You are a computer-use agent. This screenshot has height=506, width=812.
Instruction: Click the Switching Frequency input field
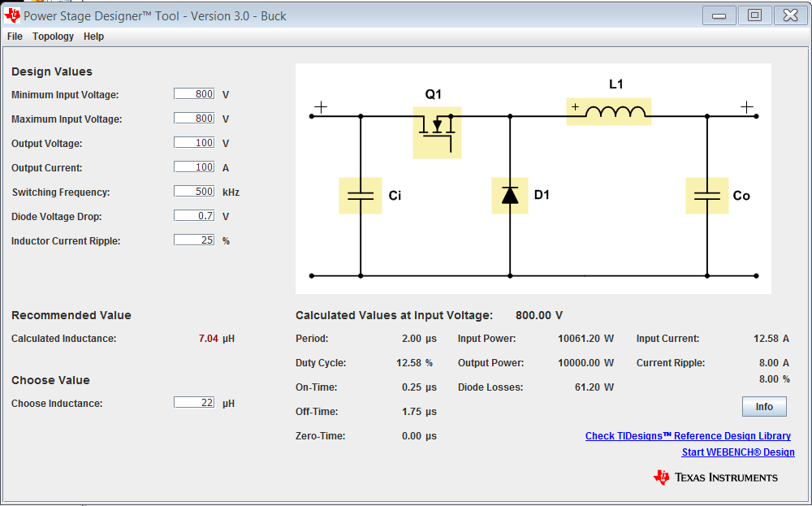[x=194, y=191]
